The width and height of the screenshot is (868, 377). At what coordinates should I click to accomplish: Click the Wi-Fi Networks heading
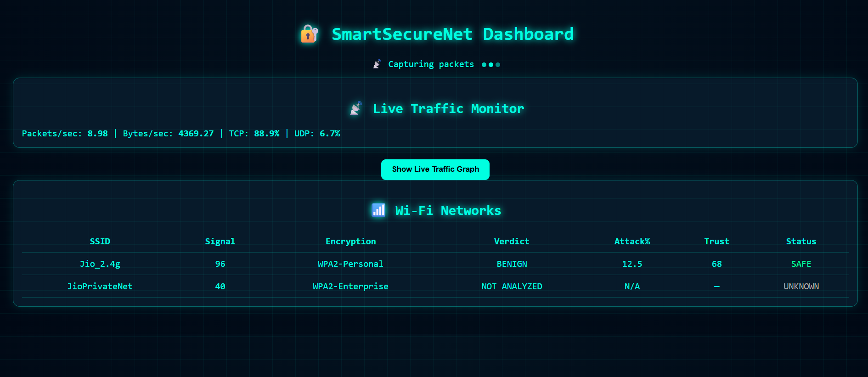pyautogui.click(x=448, y=210)
